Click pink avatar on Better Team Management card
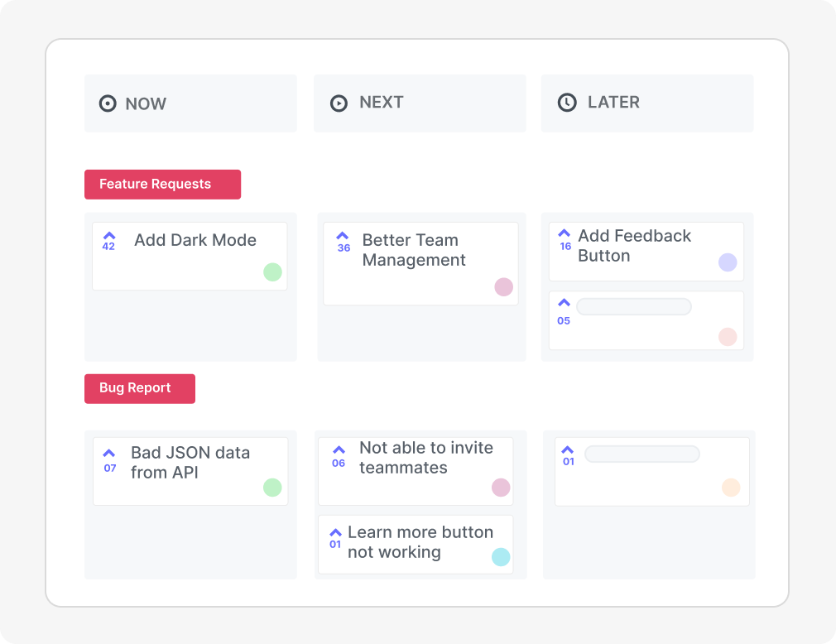Screen dimensions: 836x644 504,286
